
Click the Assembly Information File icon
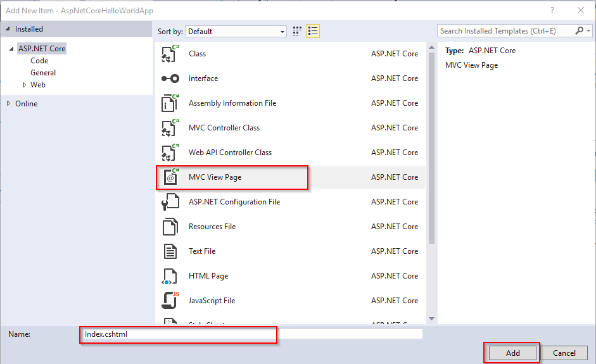tap(170, 103)
